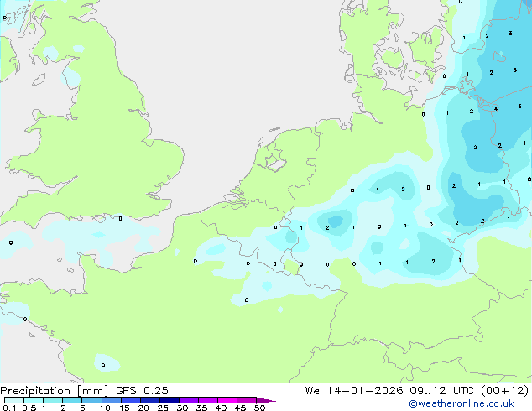Click the 'We 14-01-2026' date text

(354, 391)
